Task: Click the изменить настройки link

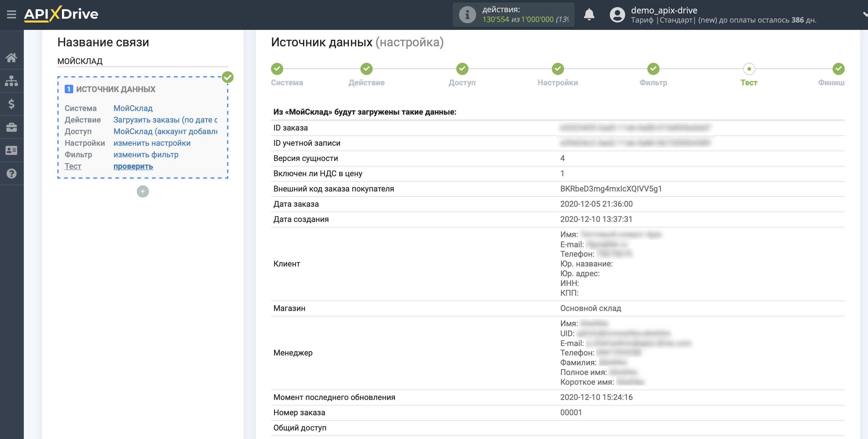Action: (x=152, y=143)
